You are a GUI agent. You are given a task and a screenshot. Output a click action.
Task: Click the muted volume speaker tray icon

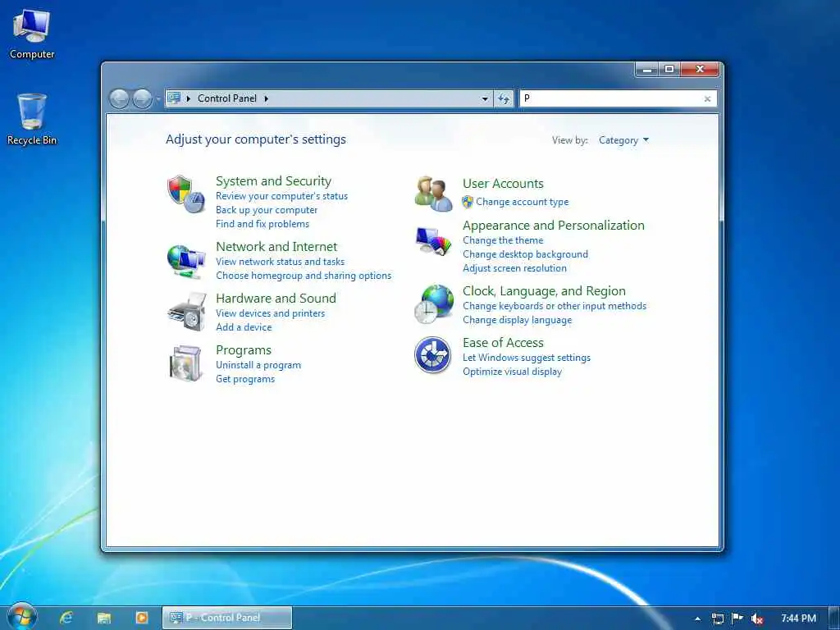[757, 619]
